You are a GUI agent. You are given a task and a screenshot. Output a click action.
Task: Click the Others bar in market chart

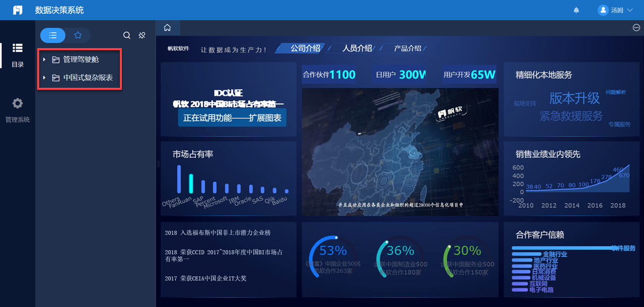point(179,179)
